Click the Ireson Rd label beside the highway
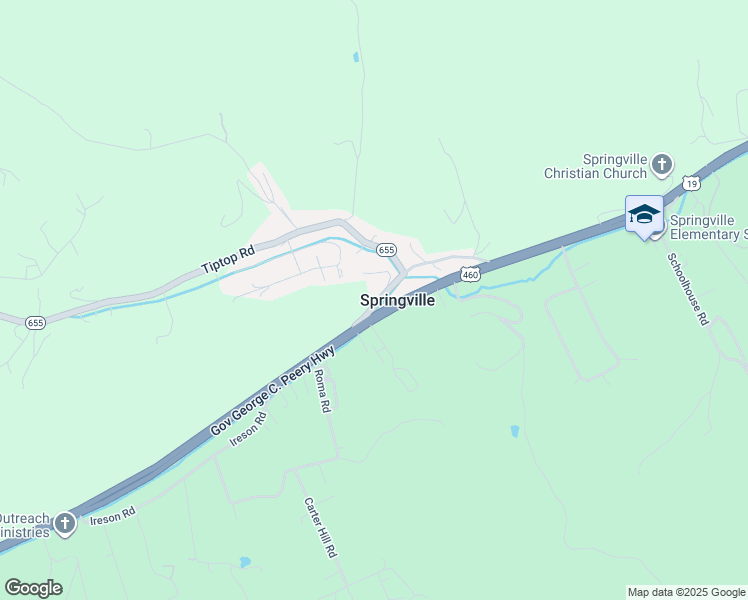The image size is (748, 600). click(249, 430)
